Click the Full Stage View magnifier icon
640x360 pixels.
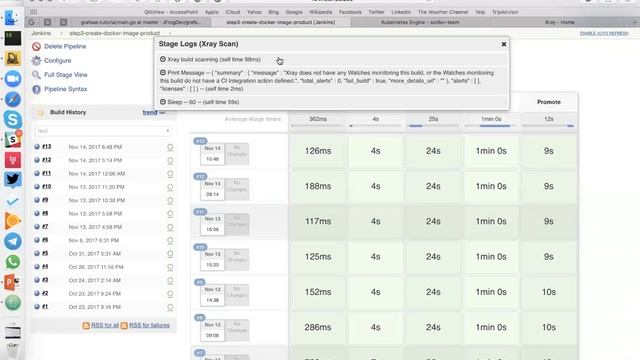tap(36, 75)
